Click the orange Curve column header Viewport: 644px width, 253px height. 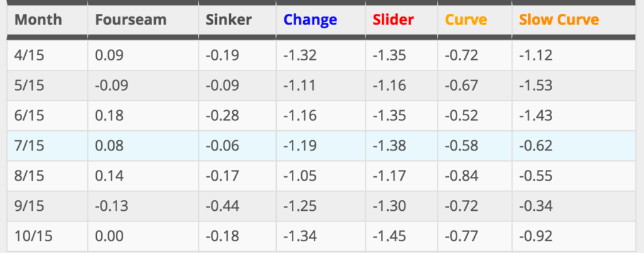coord(466,20)
